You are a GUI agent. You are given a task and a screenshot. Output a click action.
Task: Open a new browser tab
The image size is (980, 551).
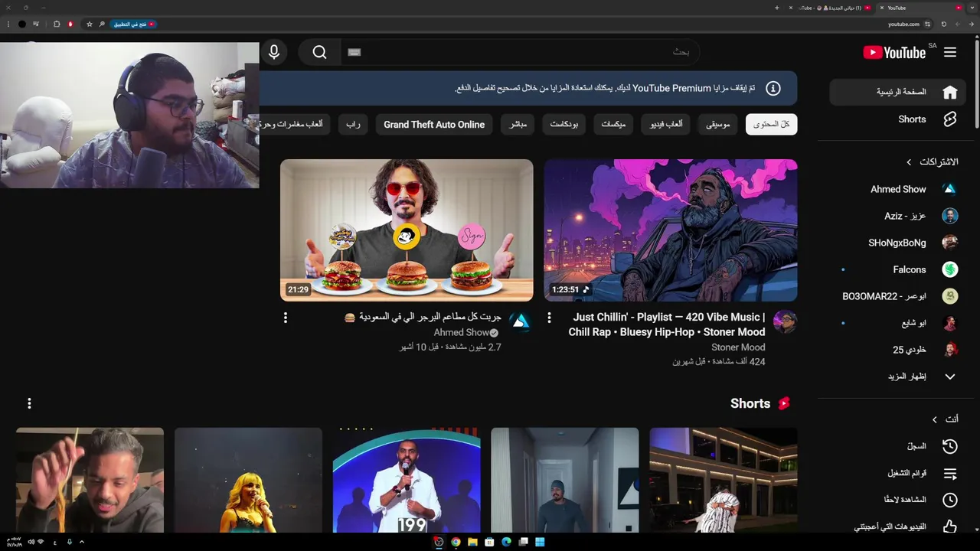[777, 8]
